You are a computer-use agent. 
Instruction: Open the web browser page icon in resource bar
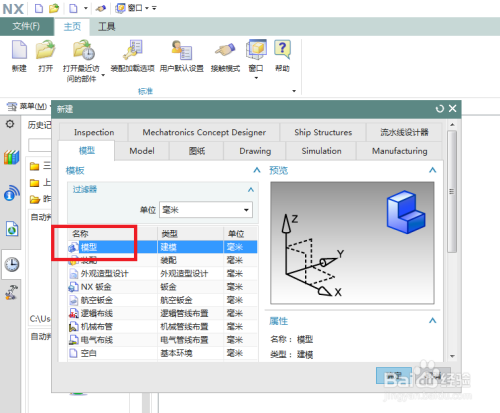[12, 229]
